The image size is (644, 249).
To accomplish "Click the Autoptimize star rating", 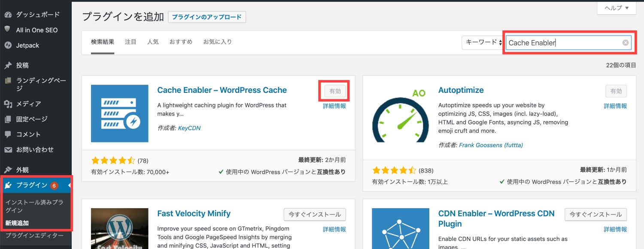I will coord(394,170).
